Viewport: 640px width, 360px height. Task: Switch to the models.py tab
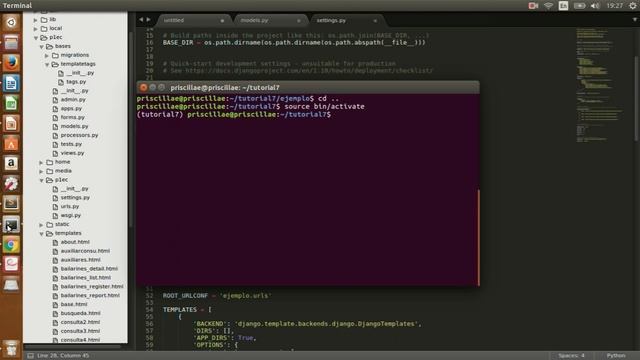[x=269, y=20]
